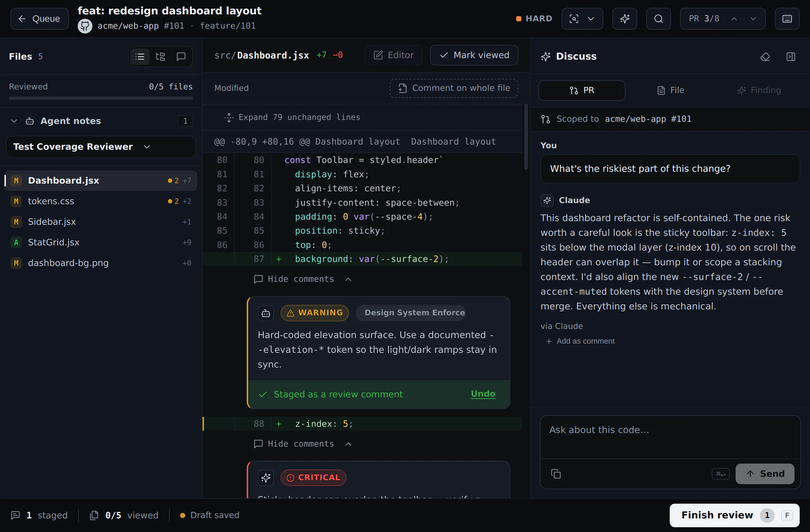The height and width of the screenshot is (532, 810).
Task: Focus the Ask about this code input
Action: pos(670,437)
